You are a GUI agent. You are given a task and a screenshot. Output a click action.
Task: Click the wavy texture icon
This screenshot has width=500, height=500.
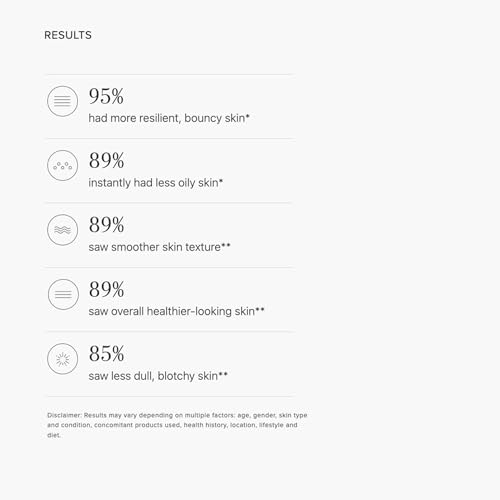tap(62, 230)
